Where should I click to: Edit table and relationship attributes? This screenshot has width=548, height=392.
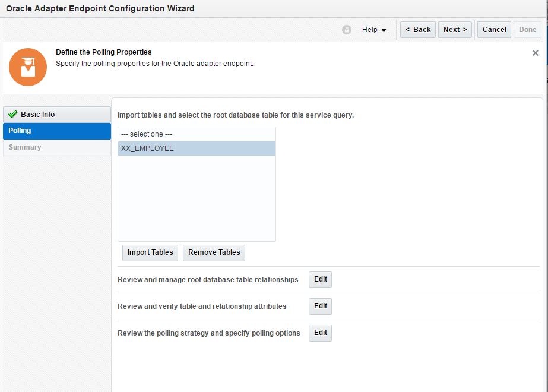pos(320,306)
